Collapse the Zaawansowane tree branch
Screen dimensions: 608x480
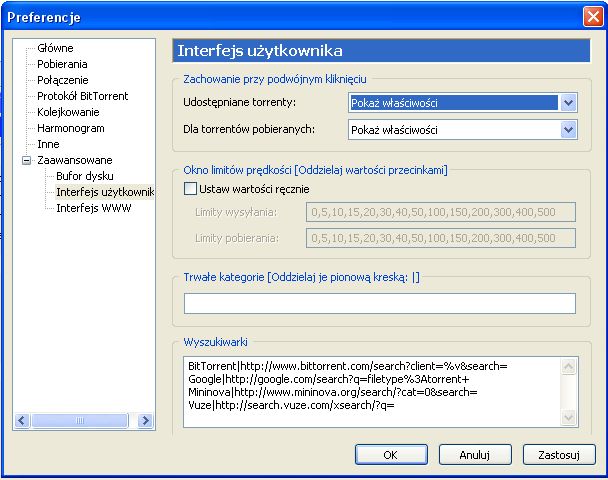(26, 160)
